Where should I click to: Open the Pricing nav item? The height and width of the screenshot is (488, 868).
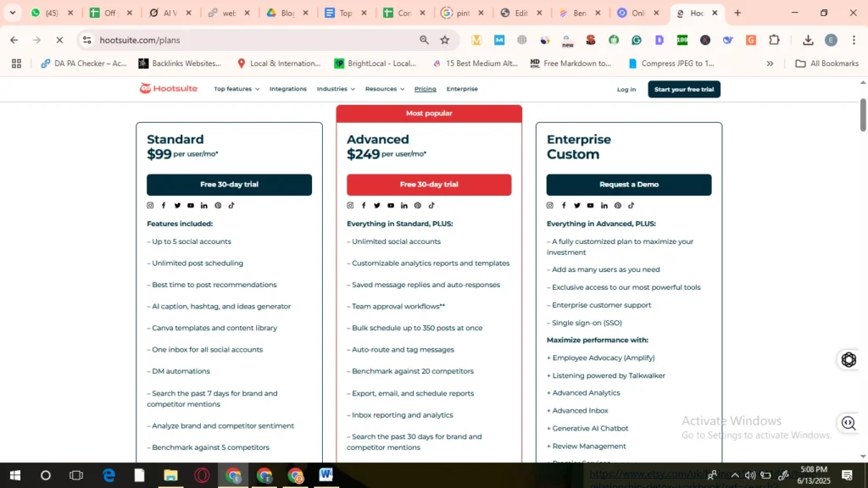coord(426,89)
